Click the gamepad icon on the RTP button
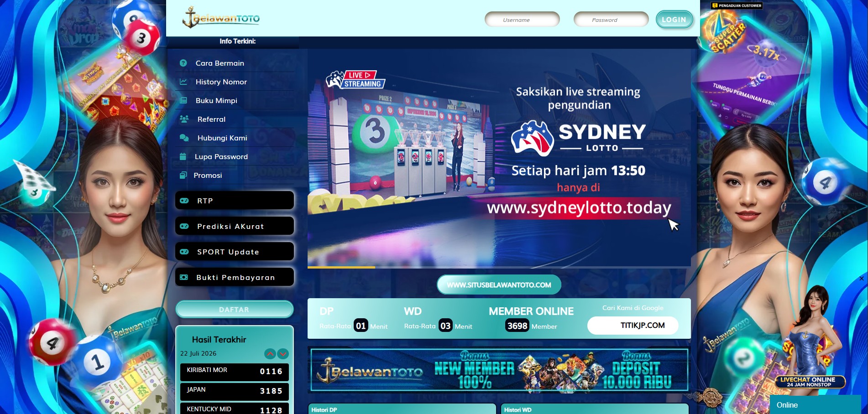 [x=184, y=201]
